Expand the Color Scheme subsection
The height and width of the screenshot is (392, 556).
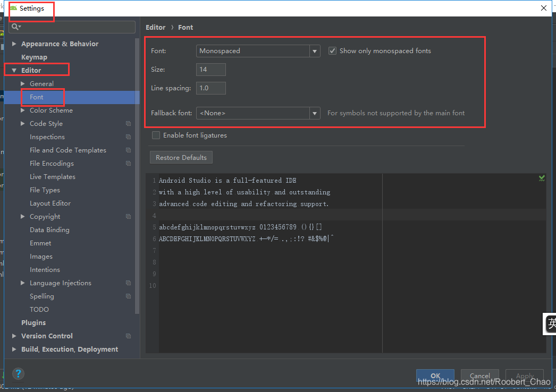(23, 110)
